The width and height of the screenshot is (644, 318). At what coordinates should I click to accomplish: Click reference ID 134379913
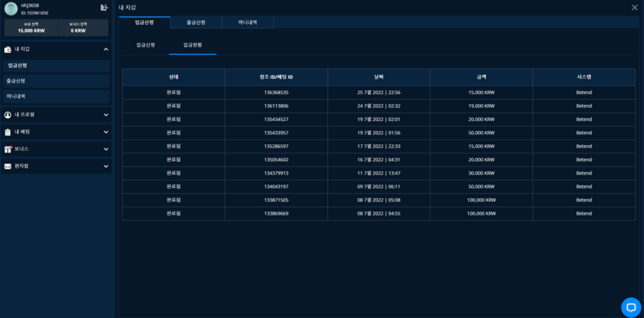tap(276, 173)
